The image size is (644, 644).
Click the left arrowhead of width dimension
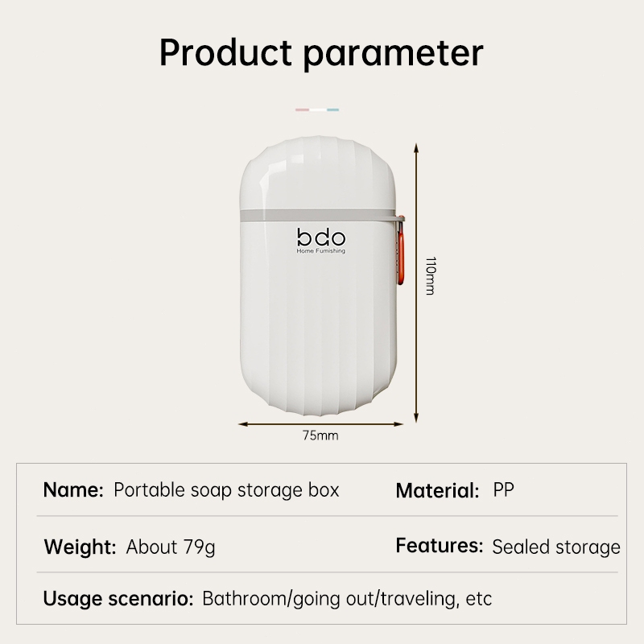pyautogui.click(x=243, y=424)
